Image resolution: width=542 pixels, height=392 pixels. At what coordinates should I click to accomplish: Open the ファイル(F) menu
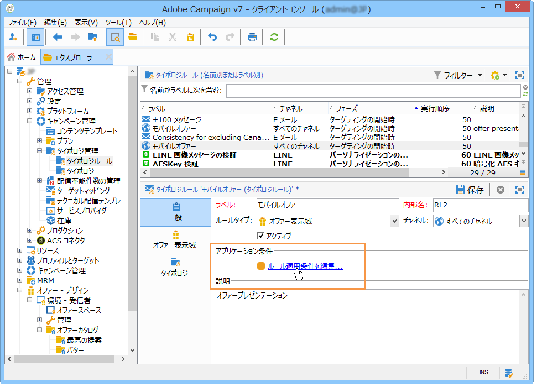point(22,23)
